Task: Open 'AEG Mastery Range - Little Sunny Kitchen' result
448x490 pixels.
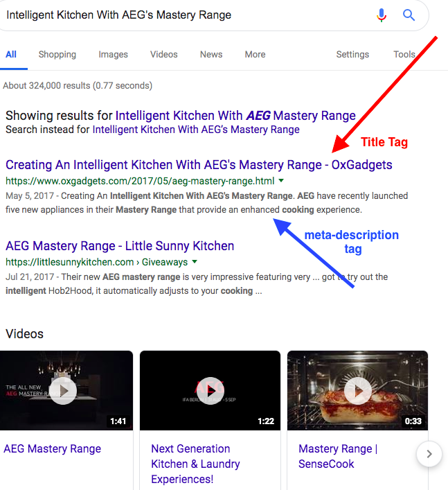Action: tap(120, 246)
